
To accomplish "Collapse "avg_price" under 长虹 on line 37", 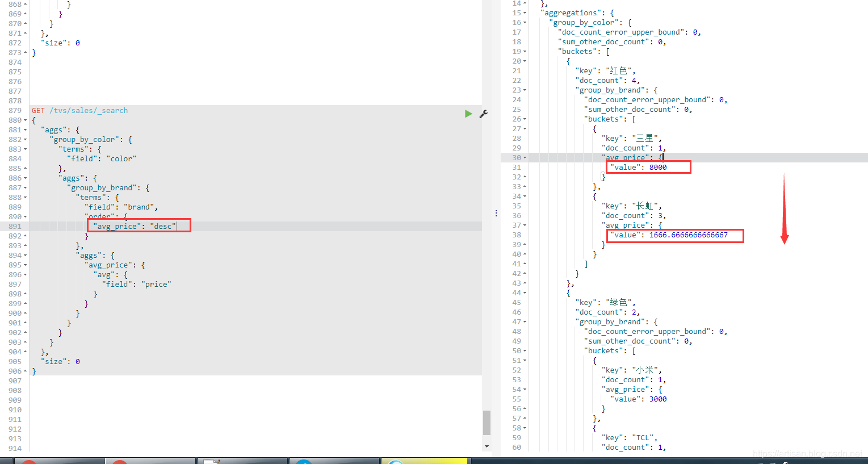I will tap(525, 225).
